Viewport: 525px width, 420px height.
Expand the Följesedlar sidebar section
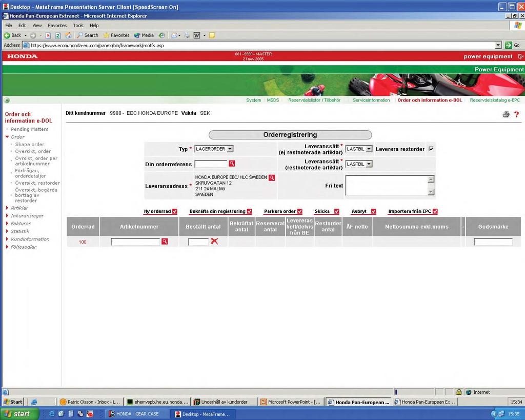pos(7,247)
